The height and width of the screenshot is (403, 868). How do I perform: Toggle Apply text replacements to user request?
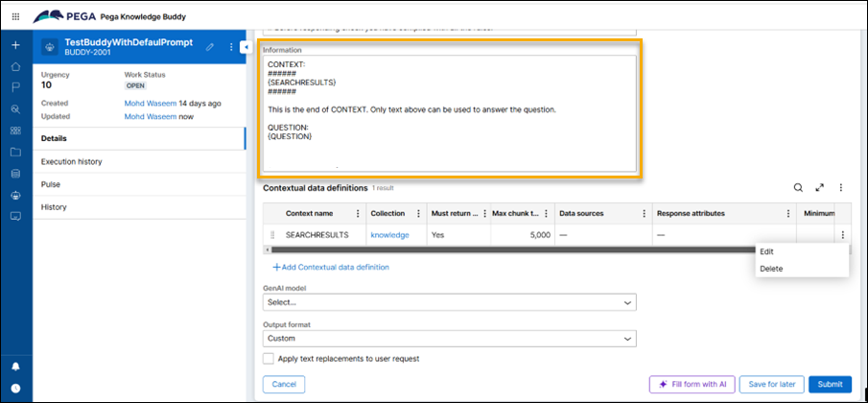269,359
